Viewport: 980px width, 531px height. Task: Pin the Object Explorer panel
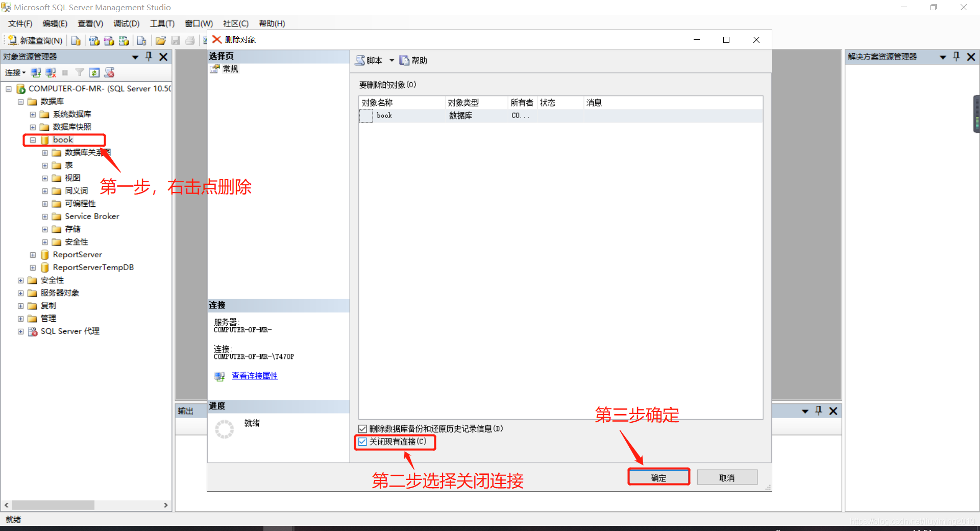tap(149, 57)
